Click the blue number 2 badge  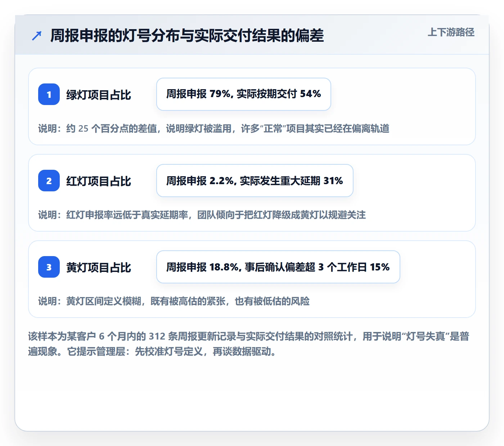[x=49, y=181]
